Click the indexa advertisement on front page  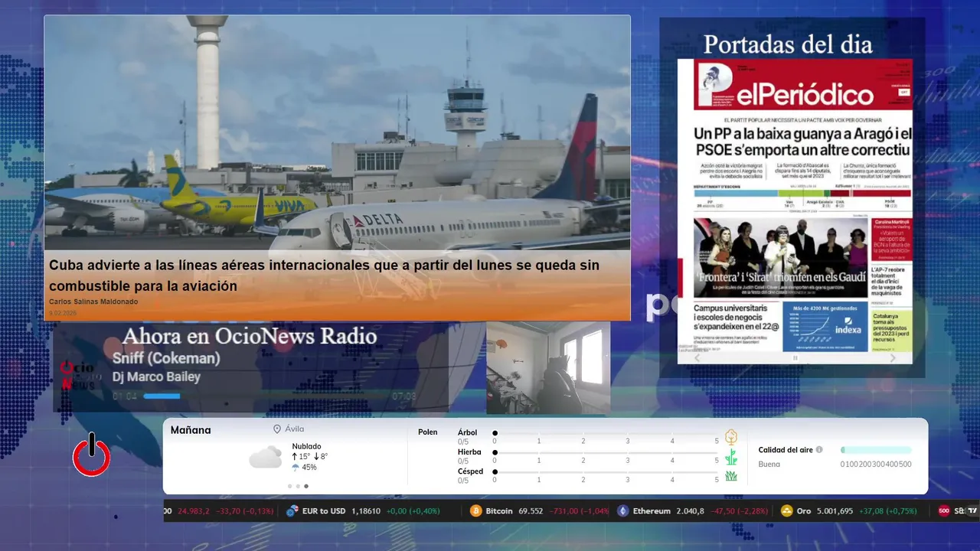point(825,327)
